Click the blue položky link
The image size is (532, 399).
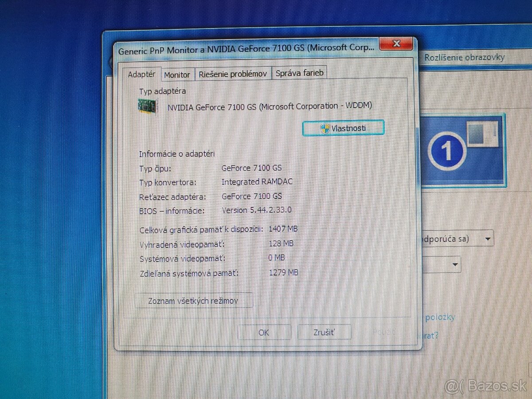coord(441,317)
